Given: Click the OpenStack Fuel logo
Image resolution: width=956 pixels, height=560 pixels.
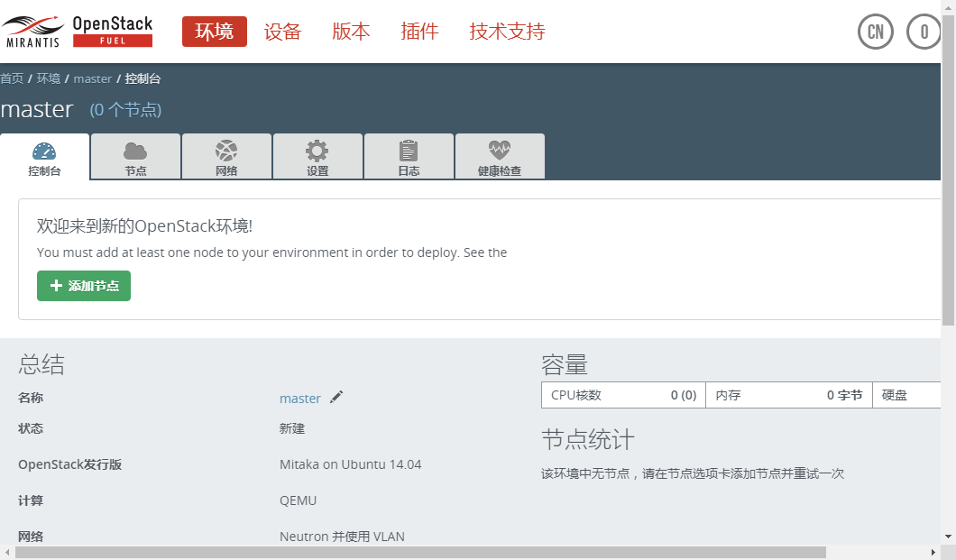Looking at the screenshot, I should [x=112, y=29].
